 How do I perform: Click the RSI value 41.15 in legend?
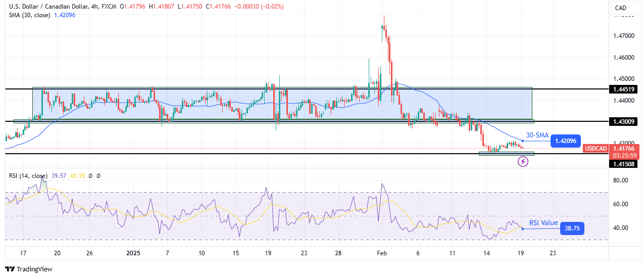pyautogui.click(x=78, y=175)
